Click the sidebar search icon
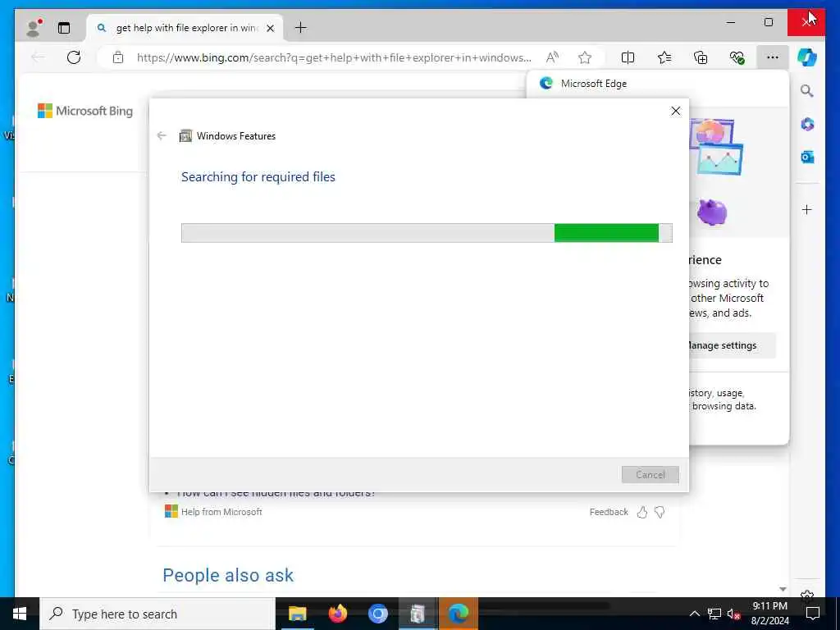 [807, 91]
